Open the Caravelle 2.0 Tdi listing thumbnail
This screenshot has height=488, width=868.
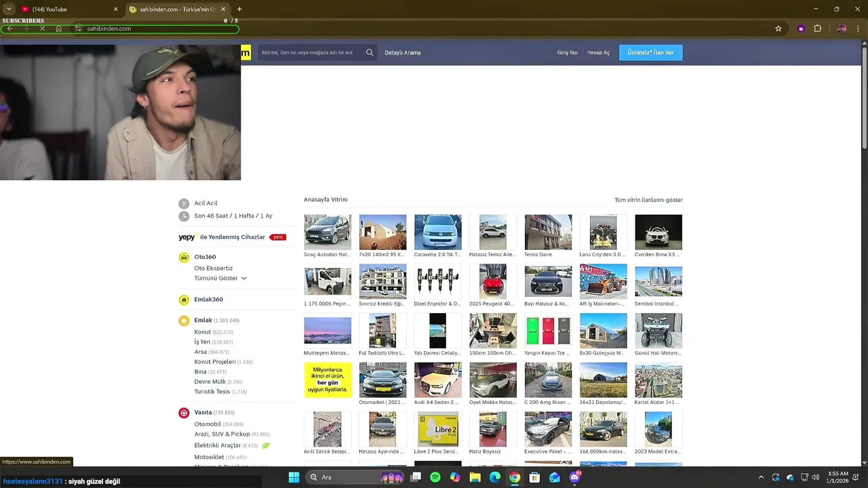click(438, 232)
